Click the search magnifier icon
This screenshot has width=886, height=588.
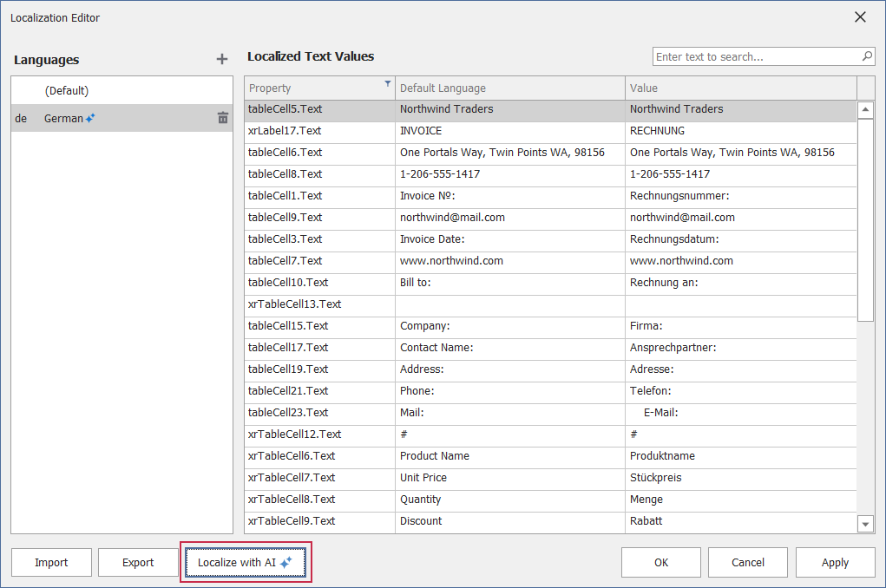point(867,56)
